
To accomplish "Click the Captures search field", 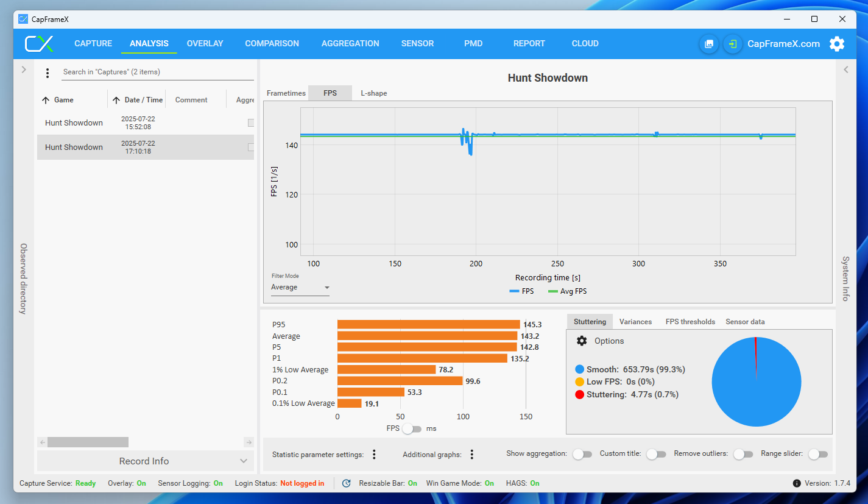I will pos(158,72).
